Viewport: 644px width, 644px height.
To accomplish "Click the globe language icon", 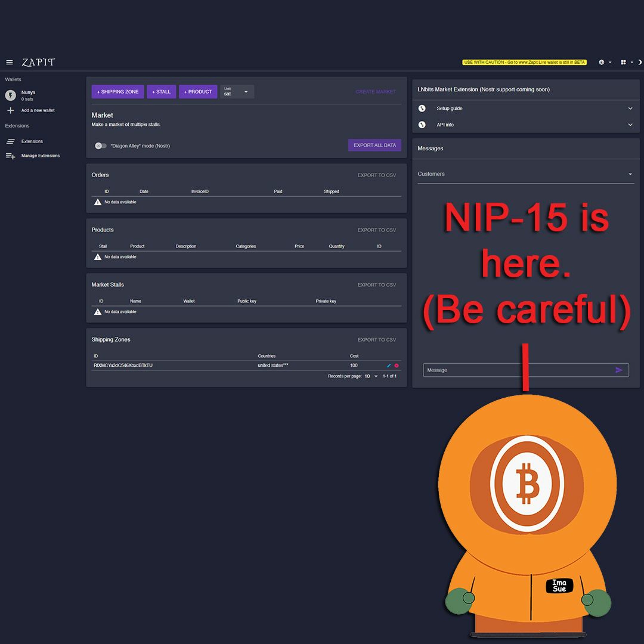I will [601, 62].
